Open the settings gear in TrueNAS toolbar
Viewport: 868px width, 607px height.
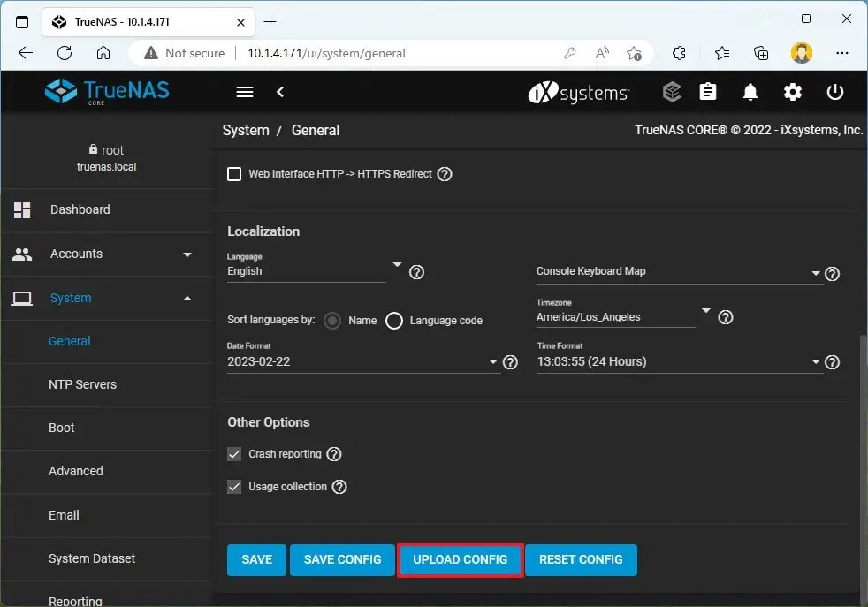793,92
